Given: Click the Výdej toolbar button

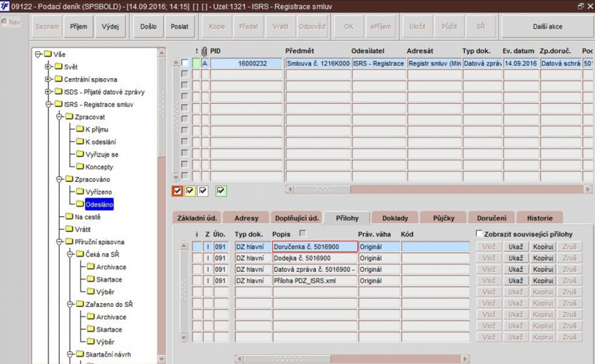Looking at the screenshot, I should [110, 27].
